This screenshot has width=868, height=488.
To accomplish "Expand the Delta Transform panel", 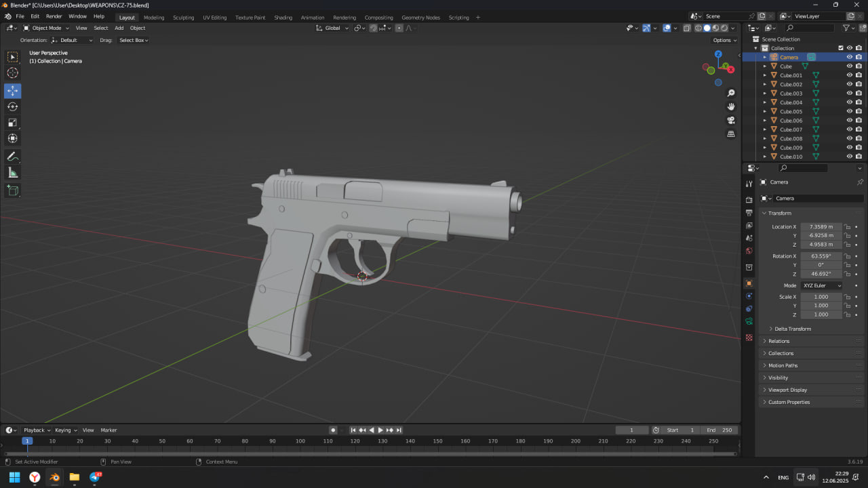I will point(793,329).
